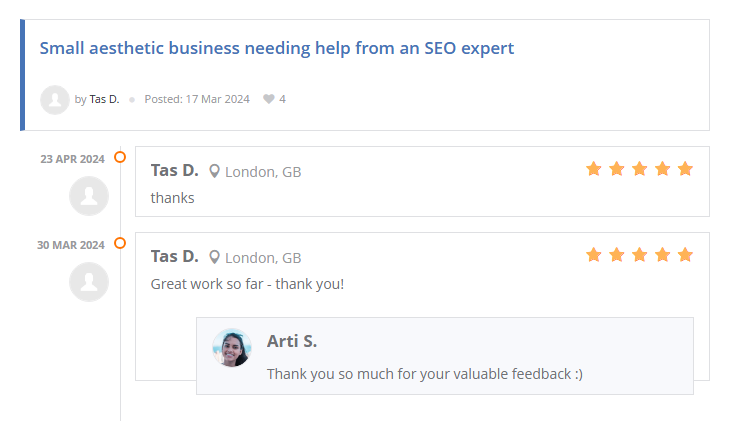
Task: Click fifth star in the thanks review
Action: 685,169
